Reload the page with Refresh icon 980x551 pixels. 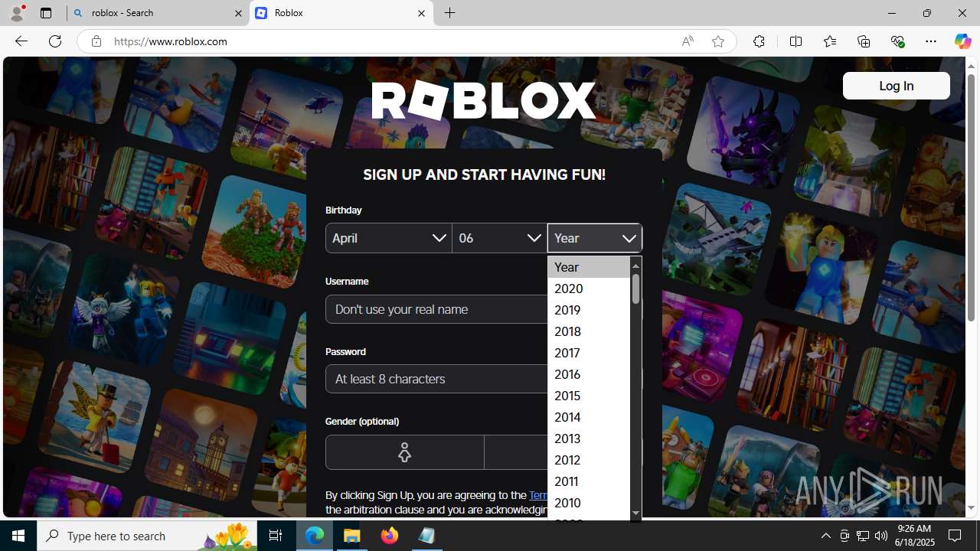[55, 41]
